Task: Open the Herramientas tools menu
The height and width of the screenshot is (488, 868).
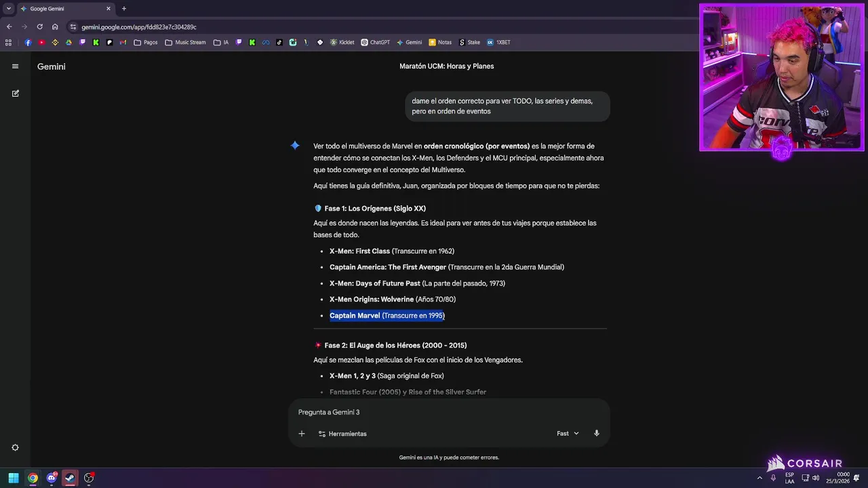Action: point(342,434)
